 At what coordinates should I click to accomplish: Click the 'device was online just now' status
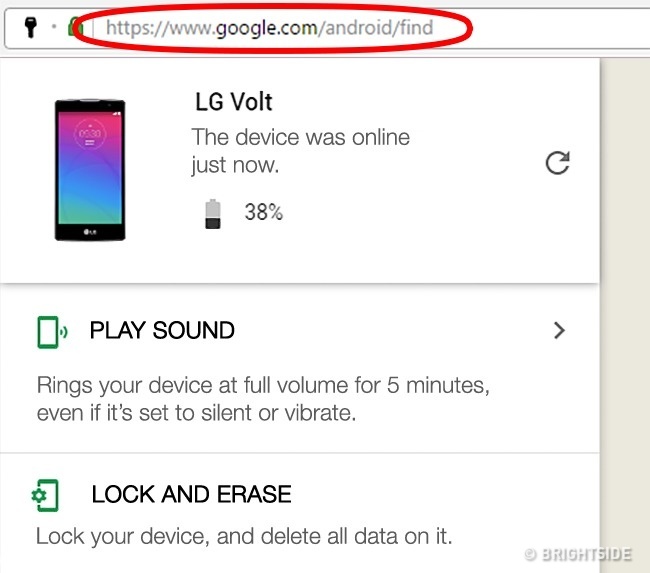(300, 151)
